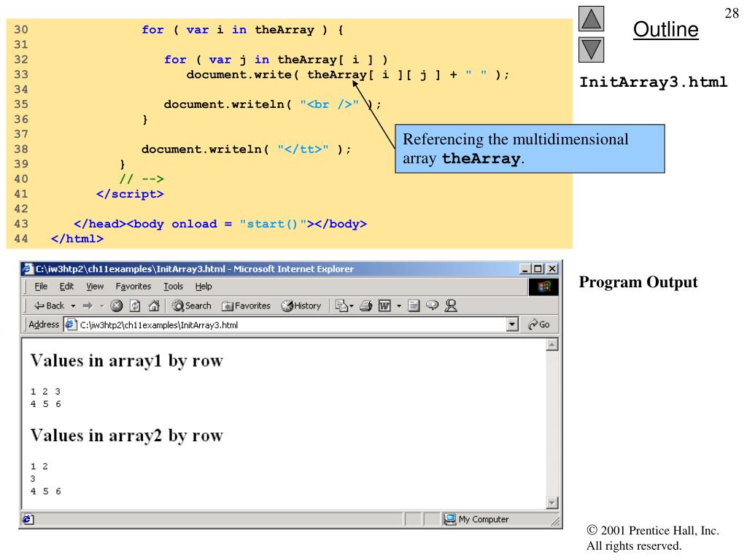This screenshot has height=560, width=747.
Task: Click the Forward arrow button
Action: [x=88, y=306]
